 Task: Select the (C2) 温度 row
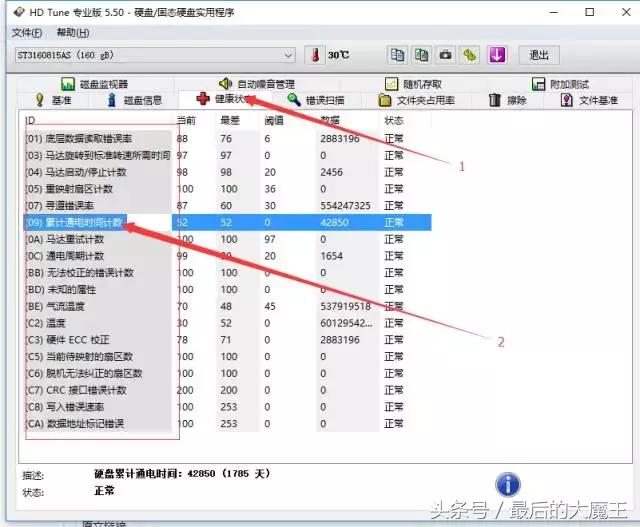[227, 323]
